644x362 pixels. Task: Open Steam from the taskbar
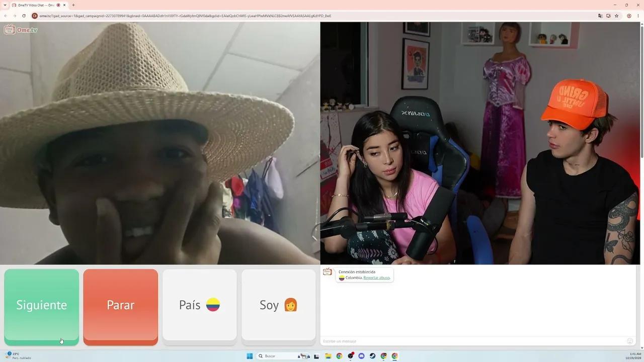pos(372,356)
